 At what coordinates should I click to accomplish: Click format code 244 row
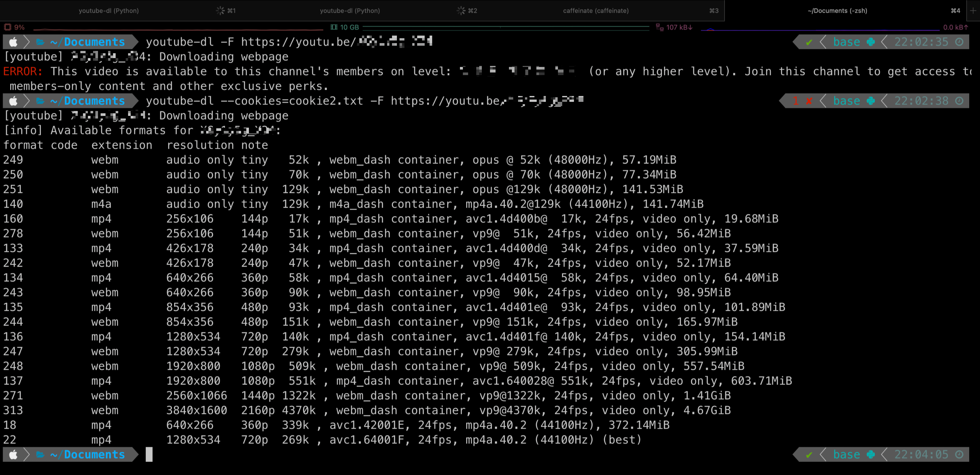click(370, 322)
